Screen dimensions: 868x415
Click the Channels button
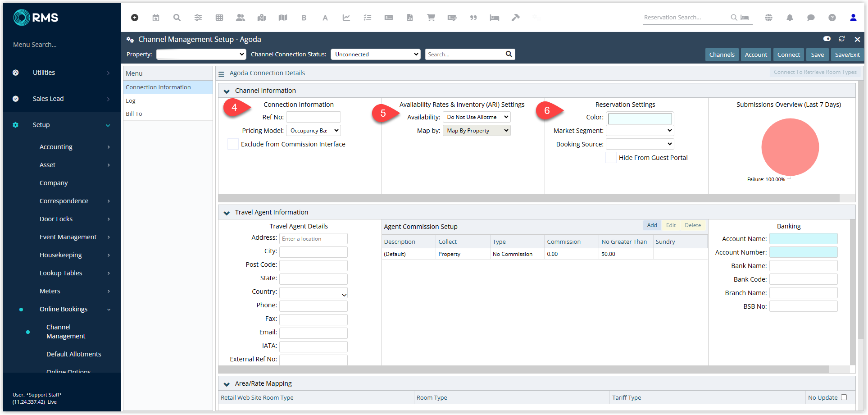coord(722,55)
